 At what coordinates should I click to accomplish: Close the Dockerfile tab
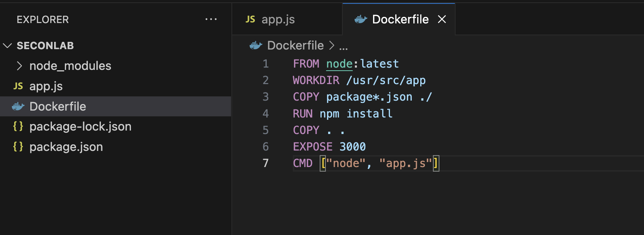[442, 19]
